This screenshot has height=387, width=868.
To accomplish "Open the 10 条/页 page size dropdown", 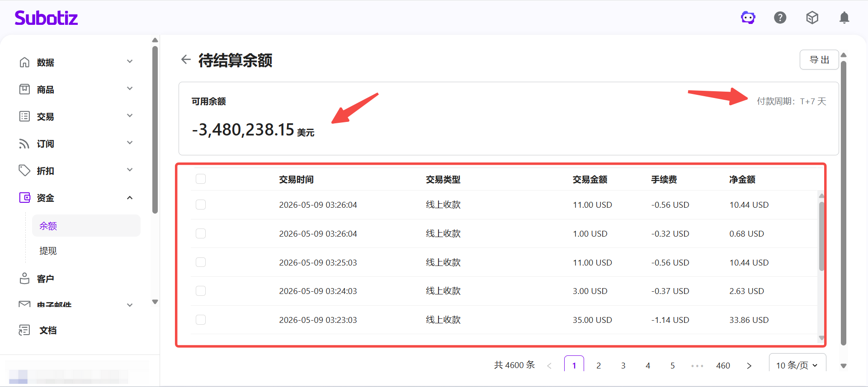I will (x=797, y=365).
